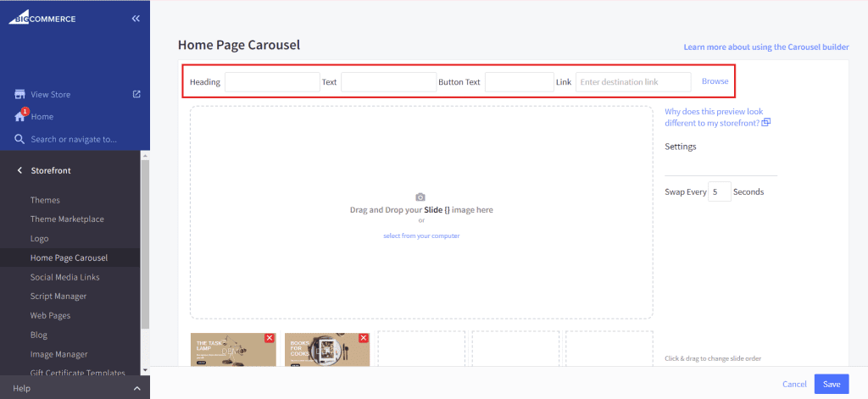Open Themes in the Storefront menu
The image size is (868, 399).
(45, 200)
